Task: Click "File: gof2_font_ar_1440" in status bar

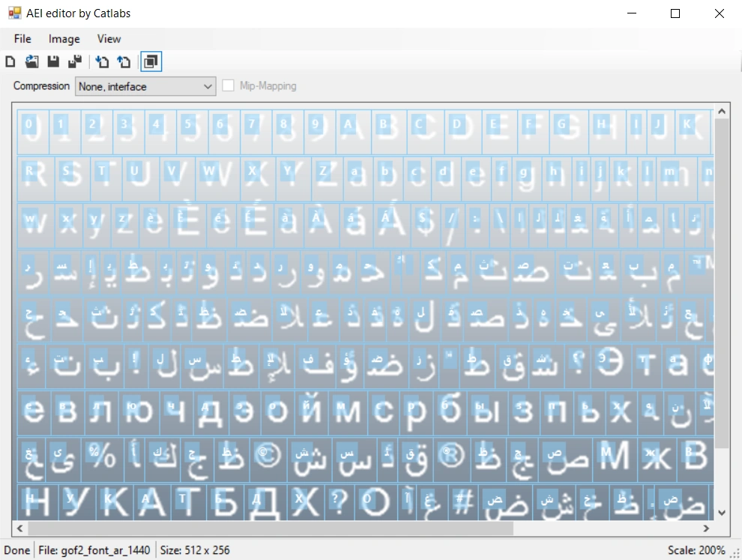Action: tap(94, 550)
